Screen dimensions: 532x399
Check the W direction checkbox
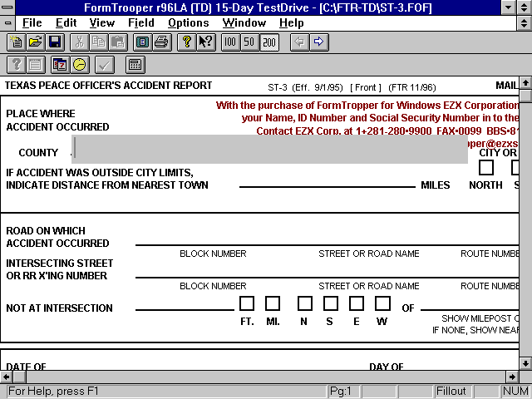coord(382,303)
